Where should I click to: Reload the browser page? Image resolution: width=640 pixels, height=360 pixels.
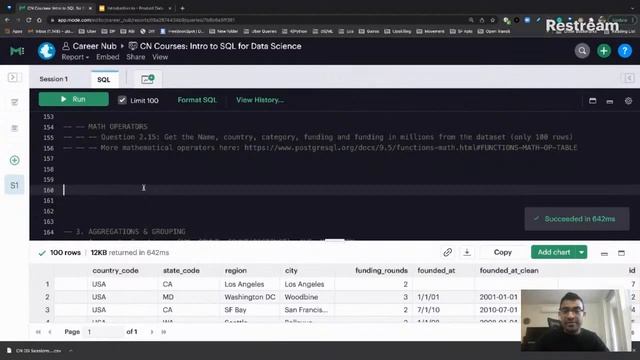tap(29, 20)
